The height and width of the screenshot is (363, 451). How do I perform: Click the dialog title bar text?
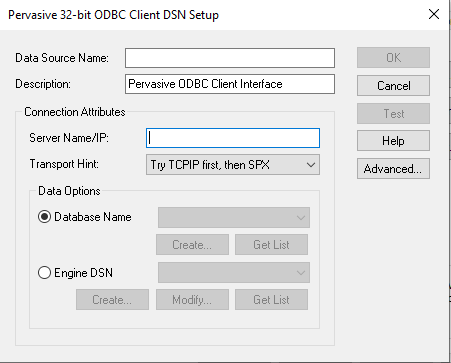point(113,15)
